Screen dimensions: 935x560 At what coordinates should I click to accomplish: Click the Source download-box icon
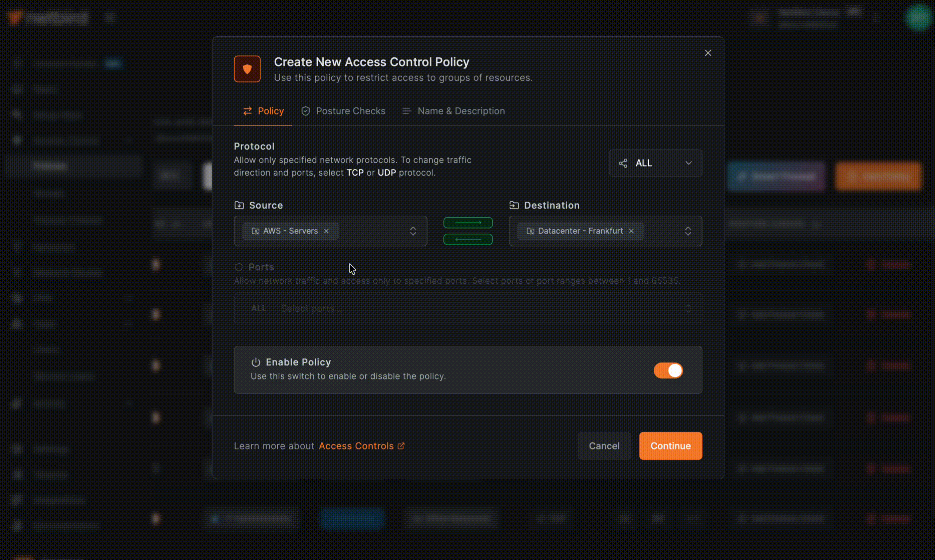tap(239, 205)
